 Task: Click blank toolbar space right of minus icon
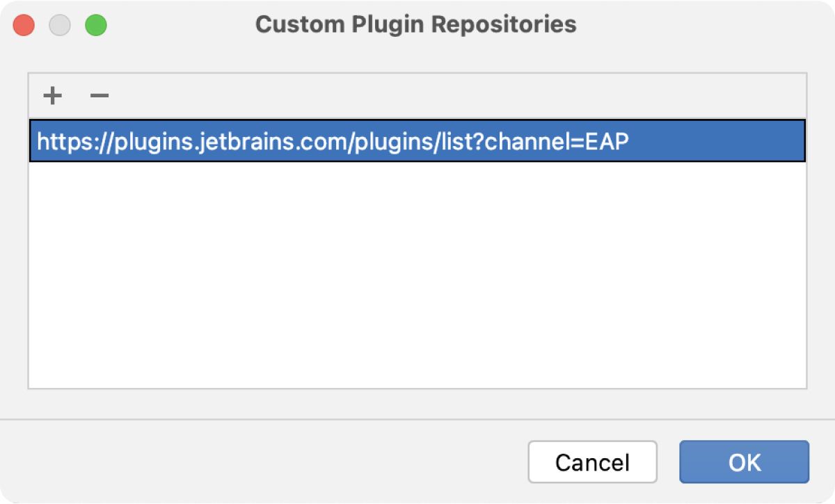click(417, 95)
